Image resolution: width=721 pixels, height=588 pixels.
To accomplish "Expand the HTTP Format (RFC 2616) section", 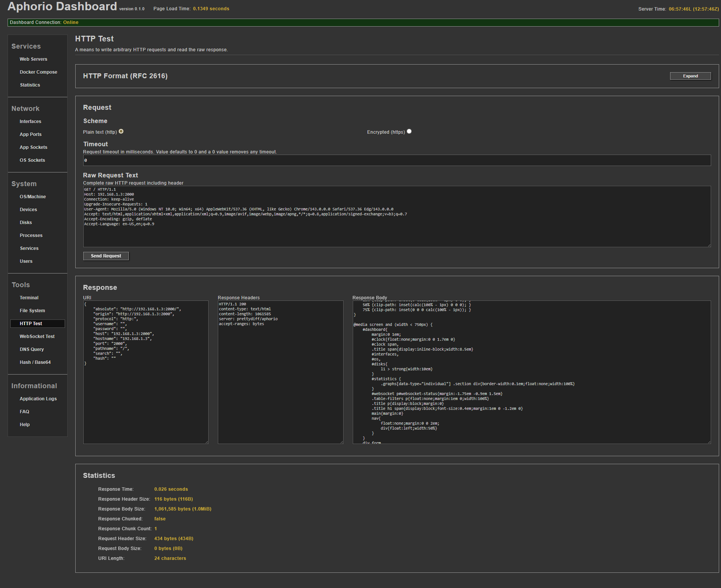I will 690,76.
